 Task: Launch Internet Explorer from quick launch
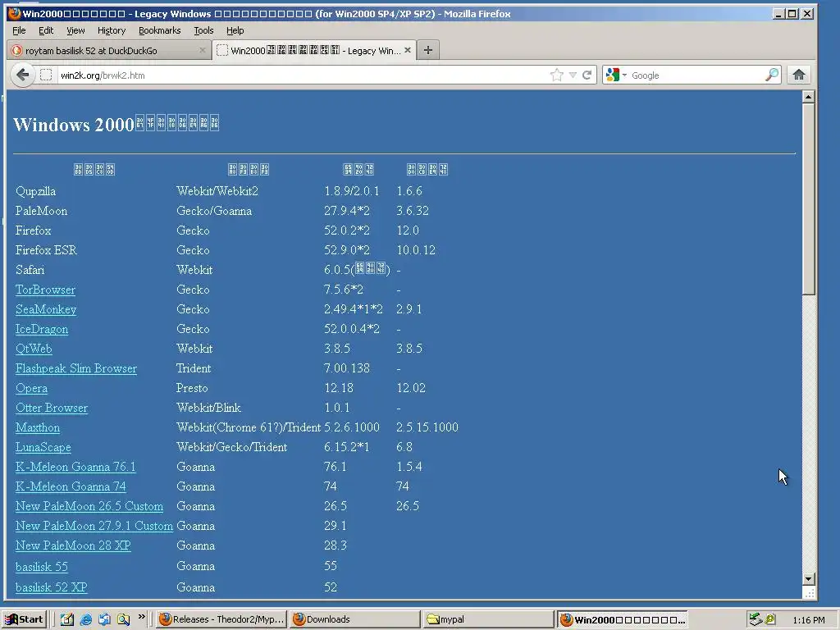click(85, 620)
